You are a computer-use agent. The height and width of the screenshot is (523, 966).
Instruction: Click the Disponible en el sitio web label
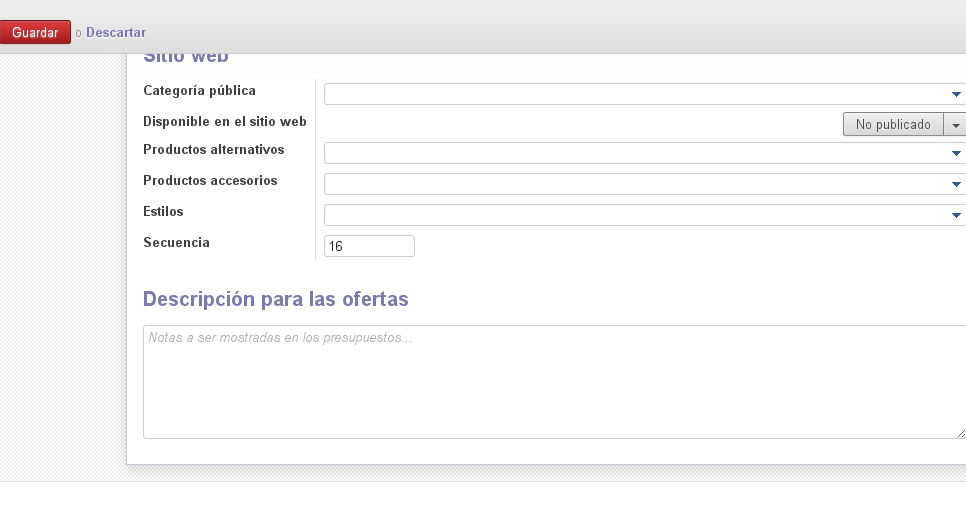click(224, 122)
